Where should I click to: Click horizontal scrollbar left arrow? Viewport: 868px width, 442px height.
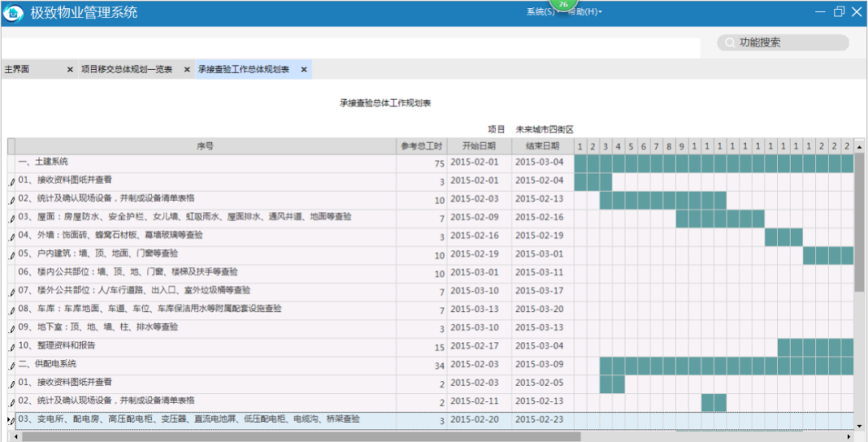click(15, 436)
